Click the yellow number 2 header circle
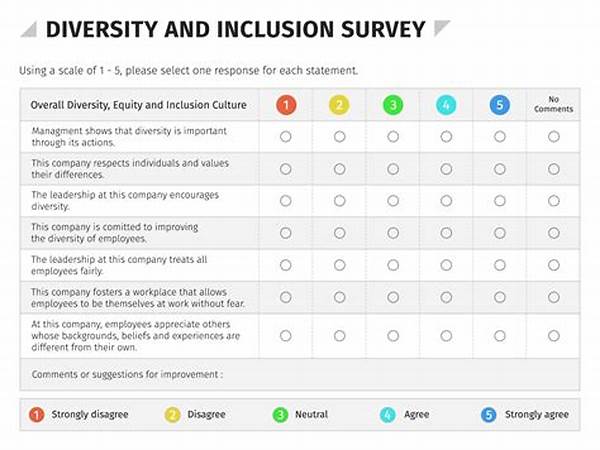 339,104
